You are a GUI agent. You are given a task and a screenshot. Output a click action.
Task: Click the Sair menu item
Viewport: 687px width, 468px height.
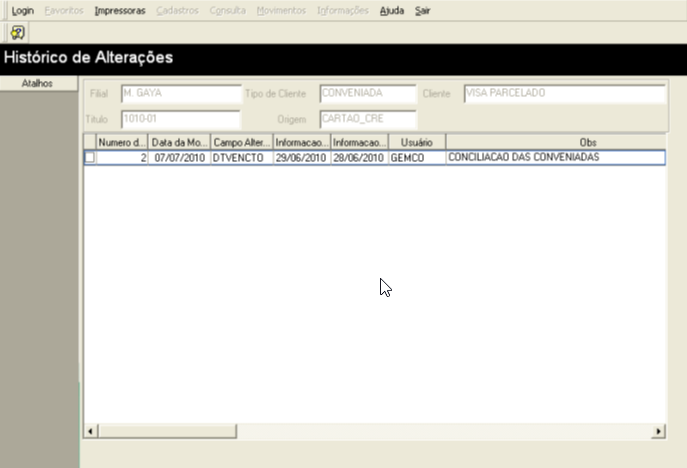pos(422,11)
